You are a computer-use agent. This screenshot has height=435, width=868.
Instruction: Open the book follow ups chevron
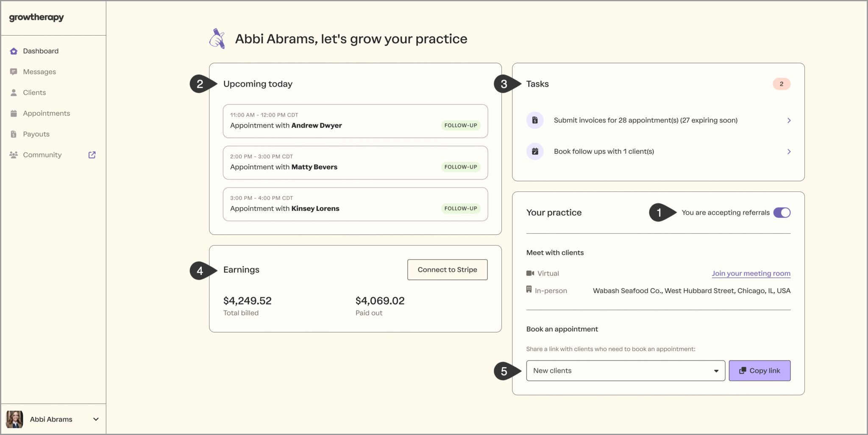[x=789, y=152]
